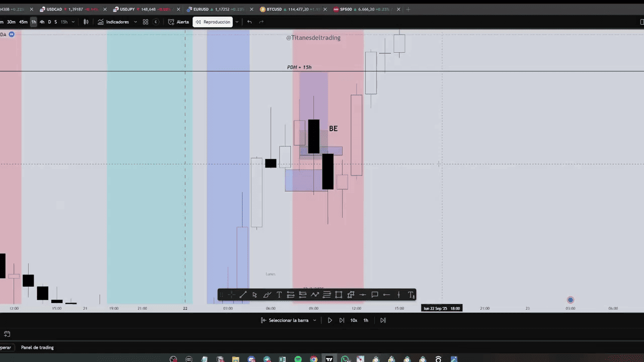Select the arrow cursor tool
The width and height of the screenshot is (644, 362).
coord(255,295)
